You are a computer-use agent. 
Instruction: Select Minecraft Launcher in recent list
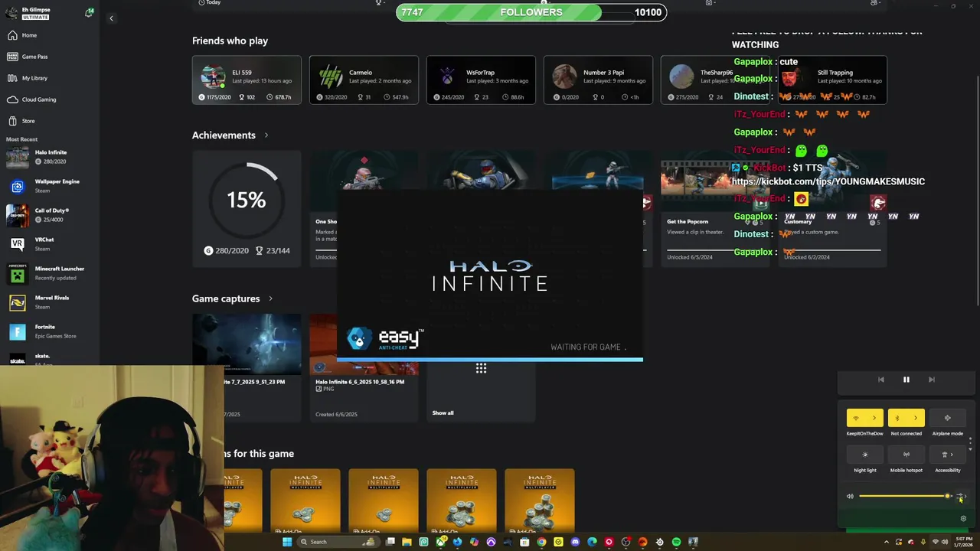coord(50,273)
